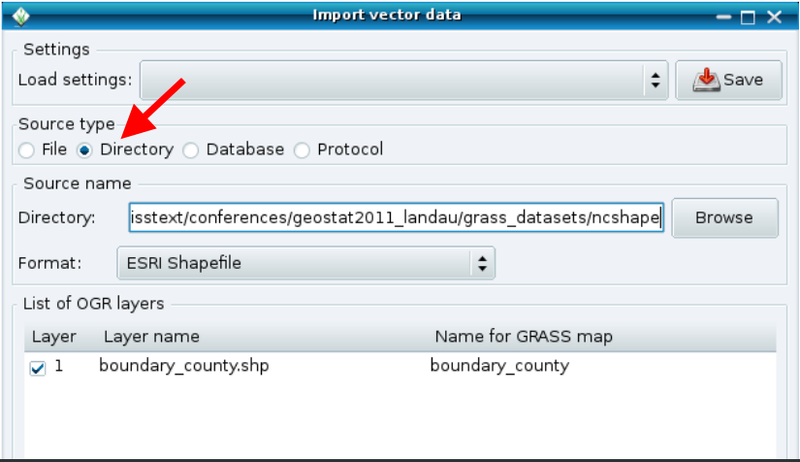Choose Protocol as source type
Image resolution: width=800 pixels, height=462 pixels.
coord(302,150)
